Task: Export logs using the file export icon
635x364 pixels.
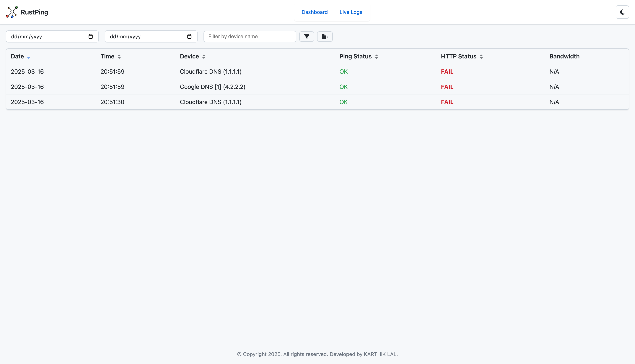Action: point(325,37)
